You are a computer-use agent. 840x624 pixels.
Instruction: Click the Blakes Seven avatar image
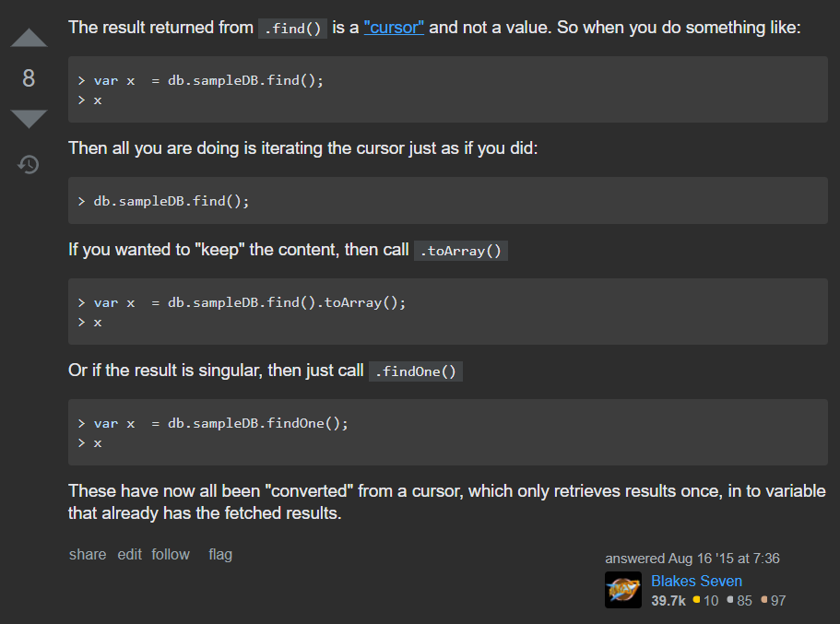coord(623,590)
